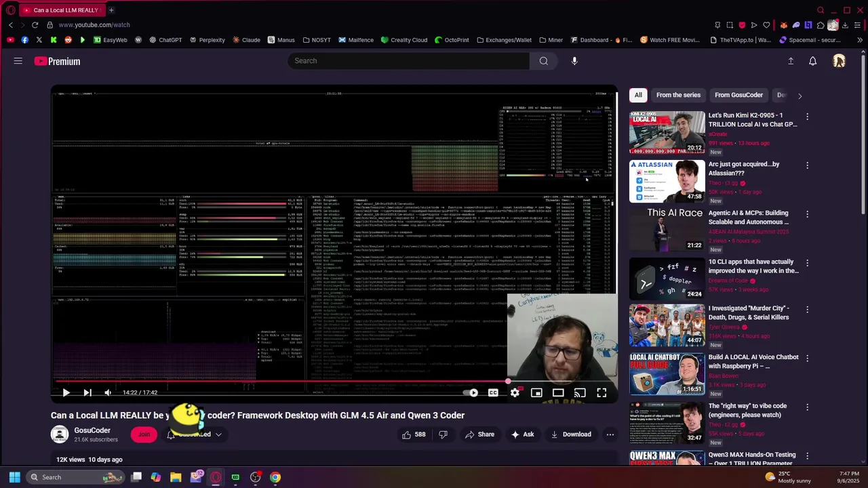
Task: Open weather widget in taskbar
Action: coord(788,477)
